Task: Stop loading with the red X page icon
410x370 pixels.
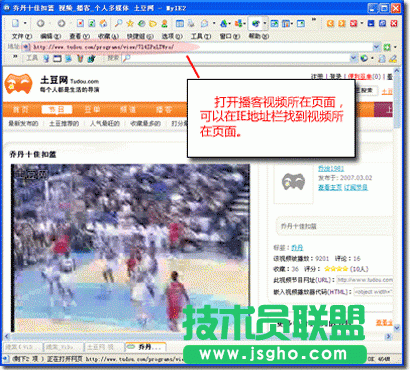Action: pos(80,23)
